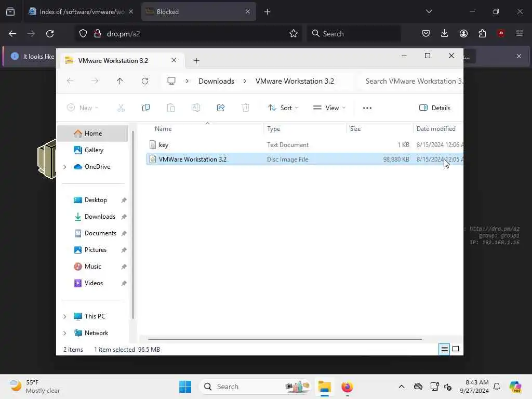Open OneDrive in the navigation pane
This screenshot has height=399, width=532.
coord(97,167)
